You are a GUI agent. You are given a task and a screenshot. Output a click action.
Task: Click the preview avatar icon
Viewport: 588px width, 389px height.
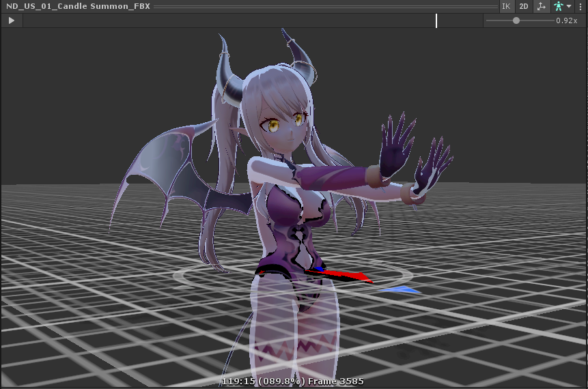click(x=559, y=6)
